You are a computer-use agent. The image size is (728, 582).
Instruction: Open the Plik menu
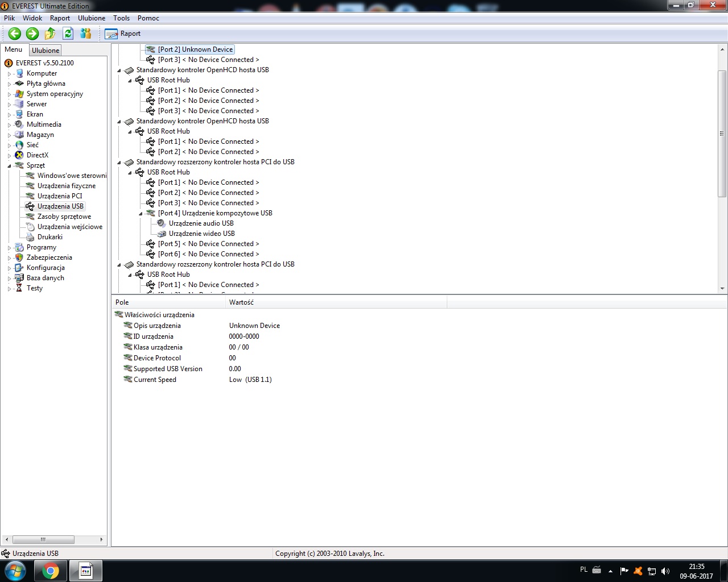10,18
